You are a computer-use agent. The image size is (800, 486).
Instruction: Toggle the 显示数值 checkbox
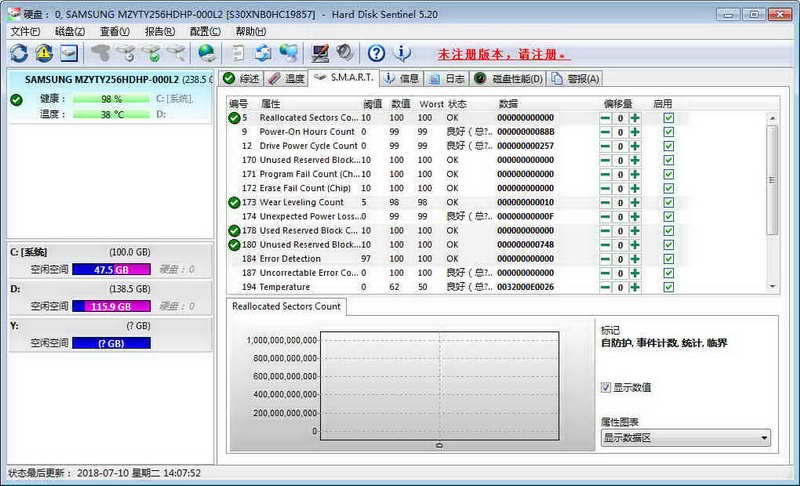click(606, 387)
